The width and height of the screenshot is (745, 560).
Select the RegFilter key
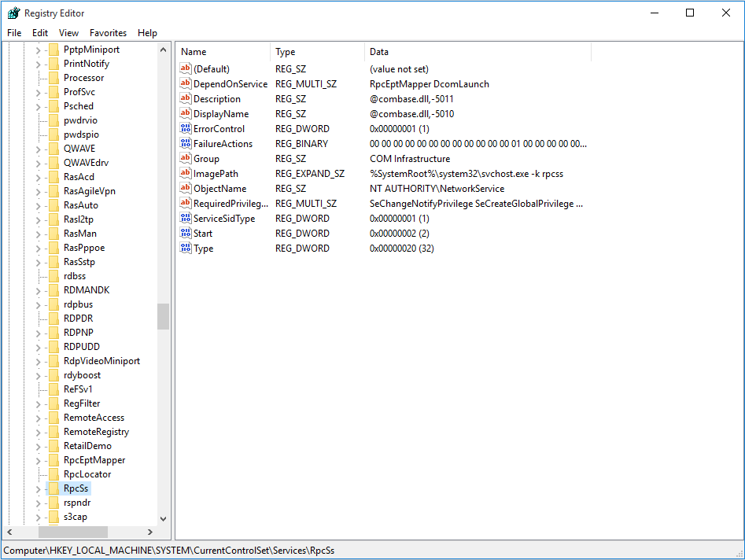(x=82, y=403)
